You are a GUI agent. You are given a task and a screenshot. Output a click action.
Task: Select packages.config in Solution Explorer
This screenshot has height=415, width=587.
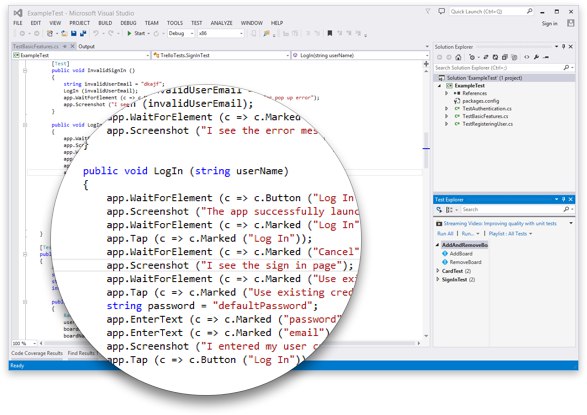[480, 101]
